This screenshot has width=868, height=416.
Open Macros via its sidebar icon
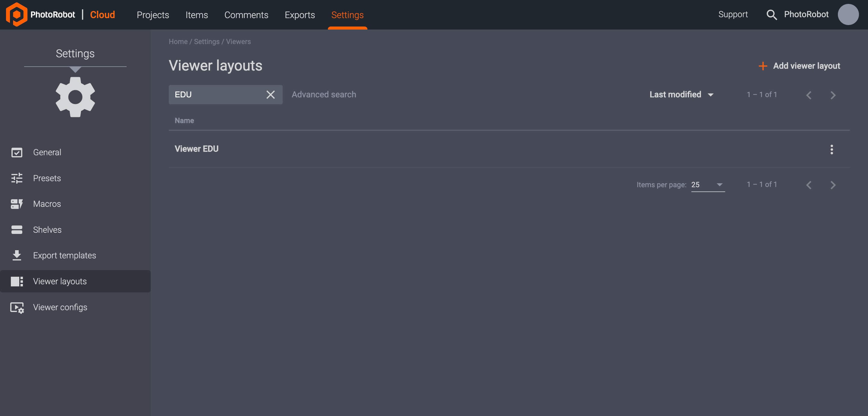point(17,204)
